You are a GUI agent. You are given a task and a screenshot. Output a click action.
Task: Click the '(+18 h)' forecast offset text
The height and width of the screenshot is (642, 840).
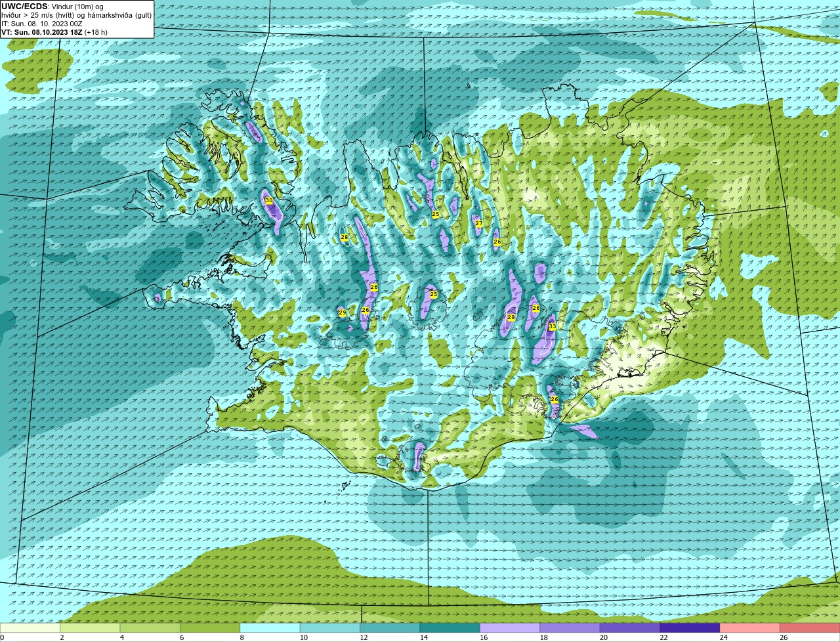point(96,32)
